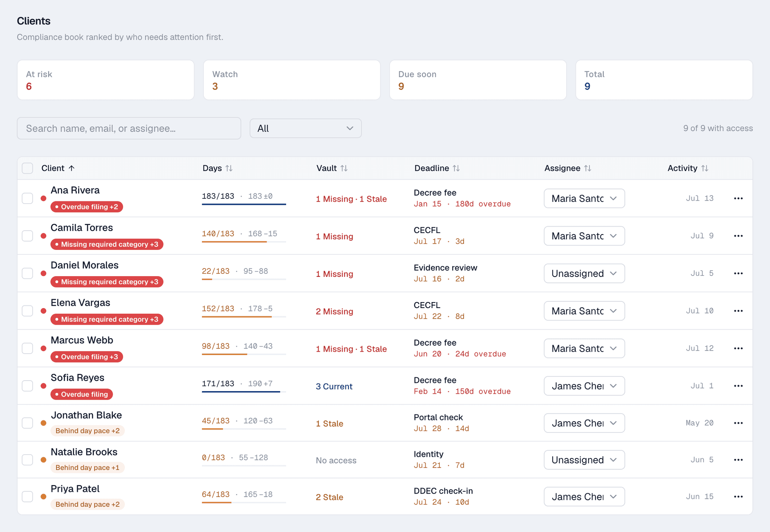Click the "No access" vault status

[x=336, y=460]
